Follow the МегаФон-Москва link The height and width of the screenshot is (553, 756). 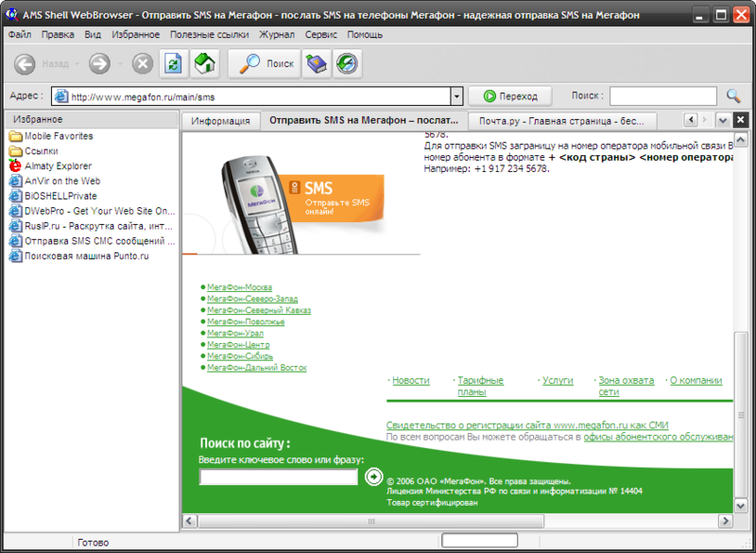pyautogui.click(x=239, y=287)
